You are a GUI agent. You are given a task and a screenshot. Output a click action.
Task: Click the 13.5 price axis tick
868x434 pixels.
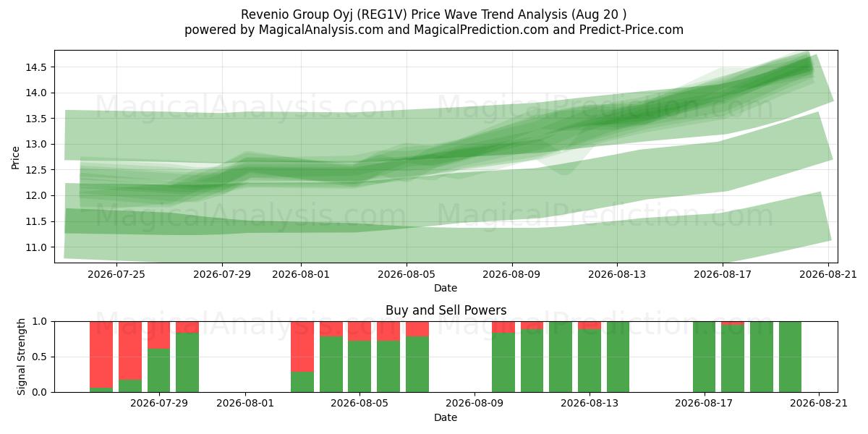[37, 119]
